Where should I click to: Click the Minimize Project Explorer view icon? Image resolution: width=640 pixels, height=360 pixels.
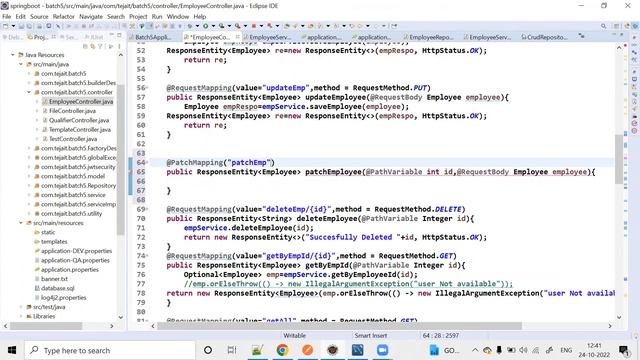click(x=112, y=36)
